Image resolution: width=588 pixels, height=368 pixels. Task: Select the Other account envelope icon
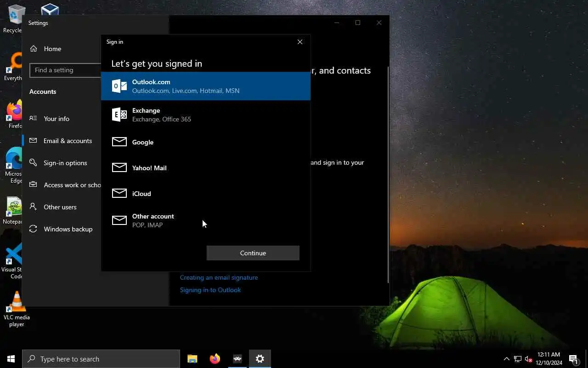coord(119,220)
